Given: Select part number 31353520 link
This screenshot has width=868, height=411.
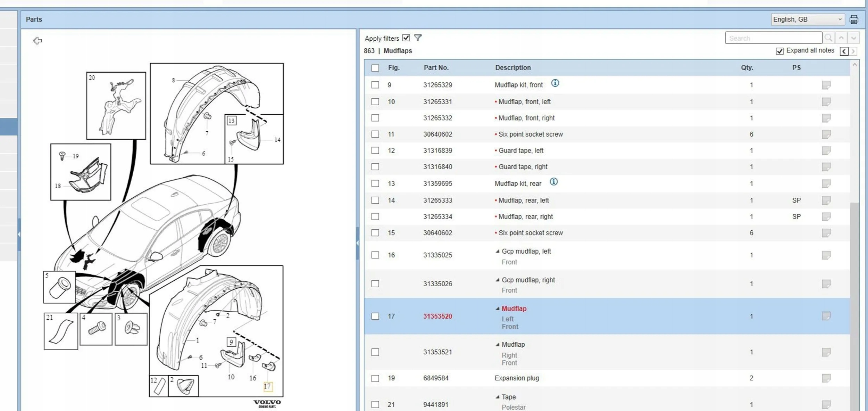Looking at the screenshot, I should [437, 316].
